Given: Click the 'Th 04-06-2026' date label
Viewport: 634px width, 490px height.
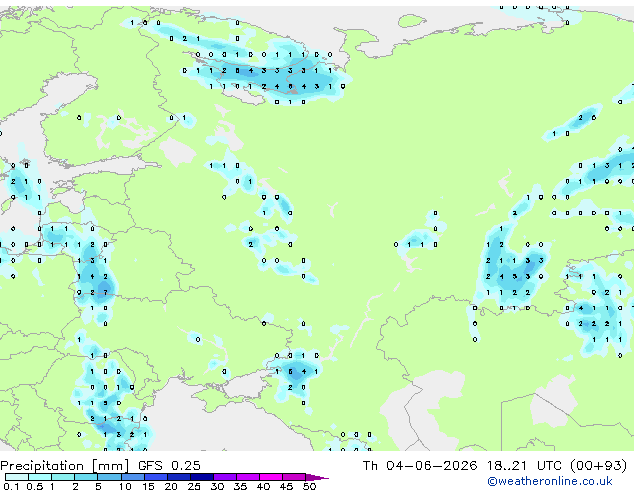Looking at the screenshot, I should (420, 465).
